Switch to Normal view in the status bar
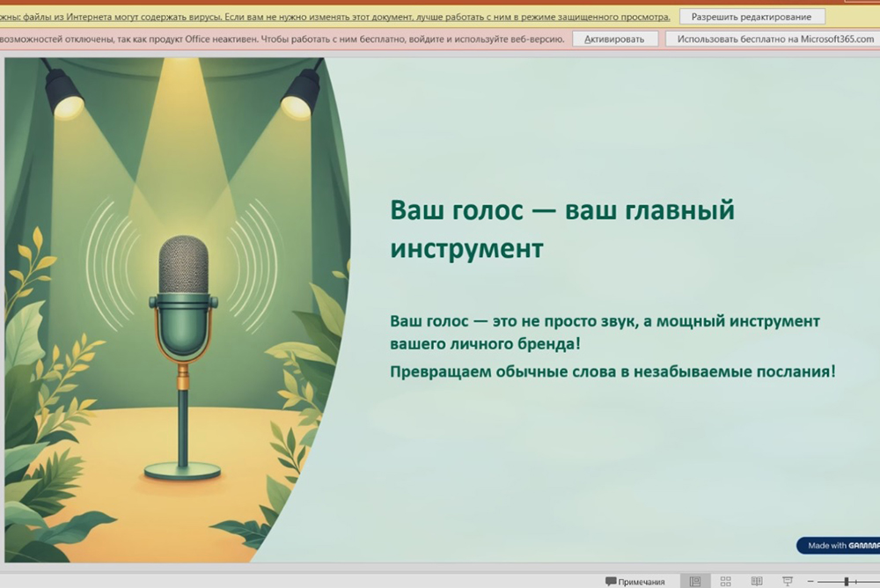Image resolution: width=880 pixels, height=588 pixels. click(695, 580)
